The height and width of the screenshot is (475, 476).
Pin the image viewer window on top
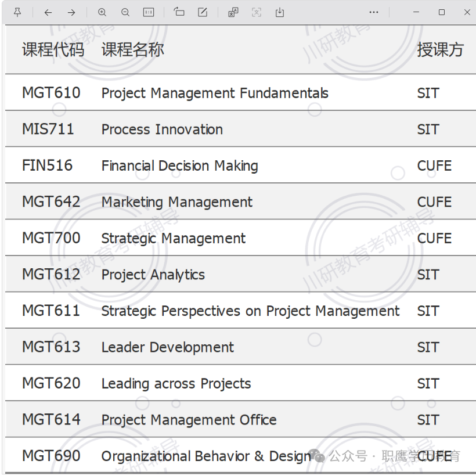17,12
